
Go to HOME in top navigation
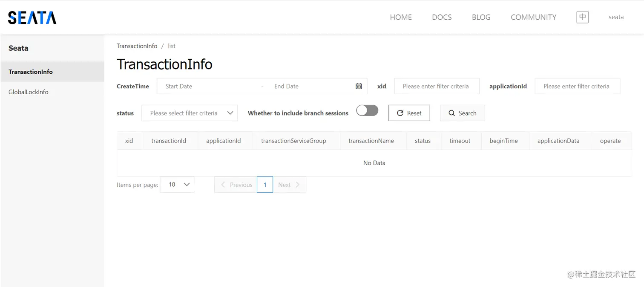tap(401, 17)
